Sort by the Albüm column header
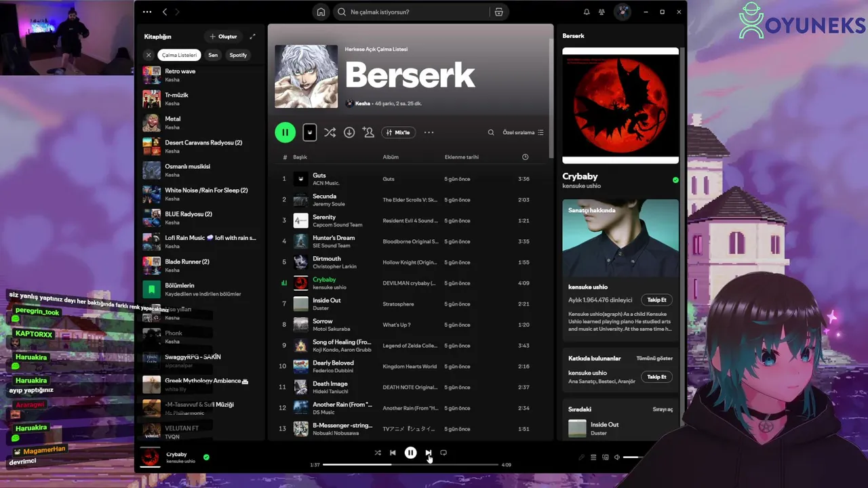This screenshot has height=488, width=868. click(x=391, y=157)
